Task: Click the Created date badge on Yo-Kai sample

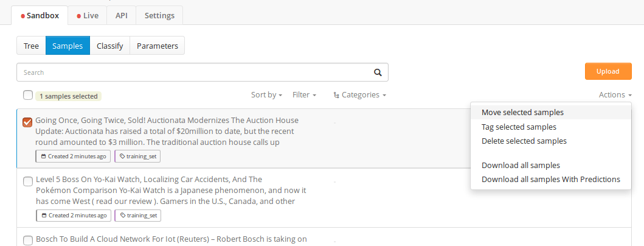Action: (74, 216)
